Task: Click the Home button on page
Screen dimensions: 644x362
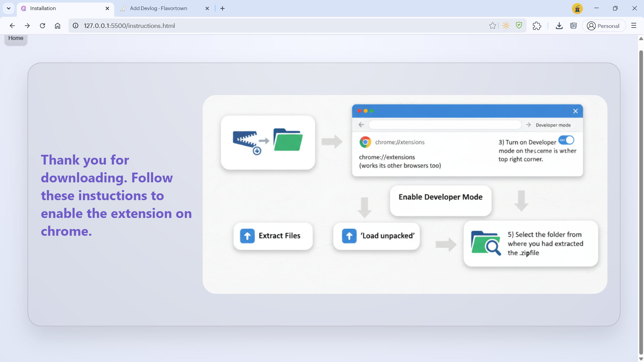Action: 16,38
